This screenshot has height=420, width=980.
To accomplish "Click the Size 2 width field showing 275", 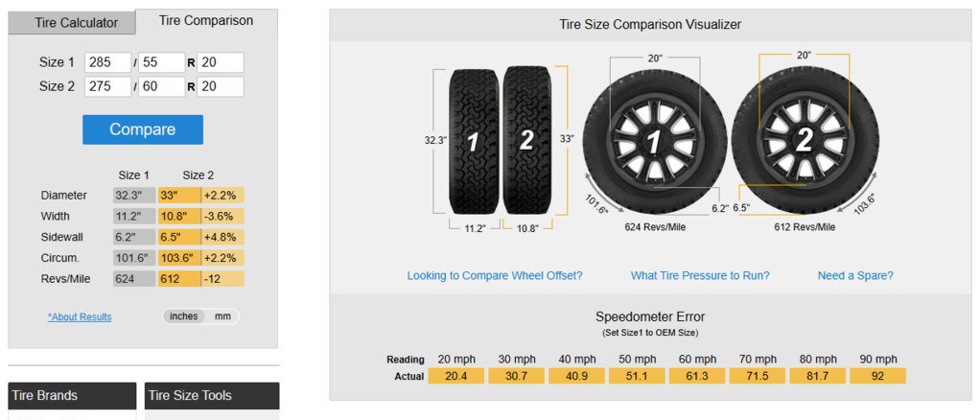I will click(x=108, y=86).
